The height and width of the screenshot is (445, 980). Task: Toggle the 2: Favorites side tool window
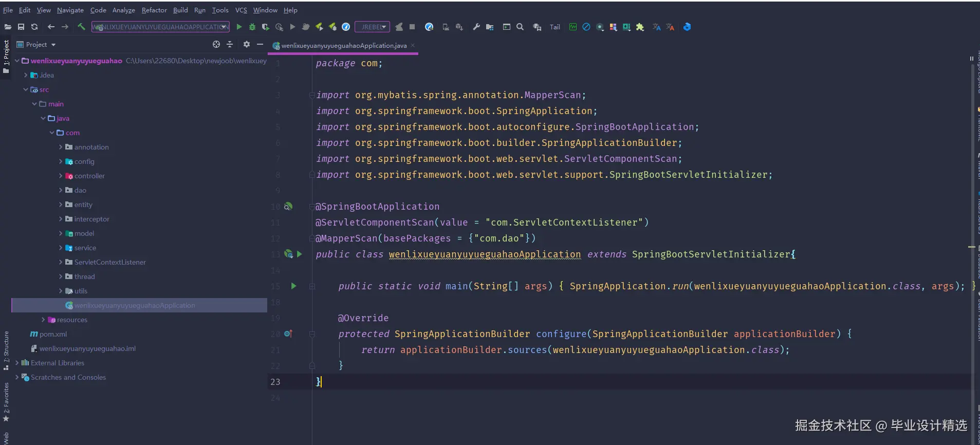pos(6,402)
